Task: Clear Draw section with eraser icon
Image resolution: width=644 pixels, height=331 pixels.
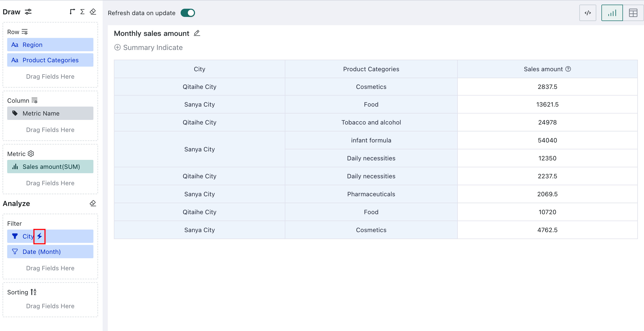Action: (93, 12)
